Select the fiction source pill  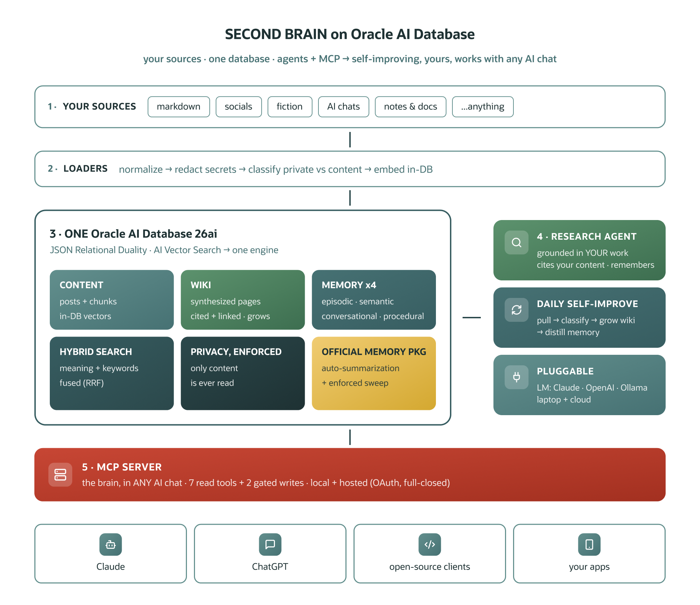click(x=290, y=107)
